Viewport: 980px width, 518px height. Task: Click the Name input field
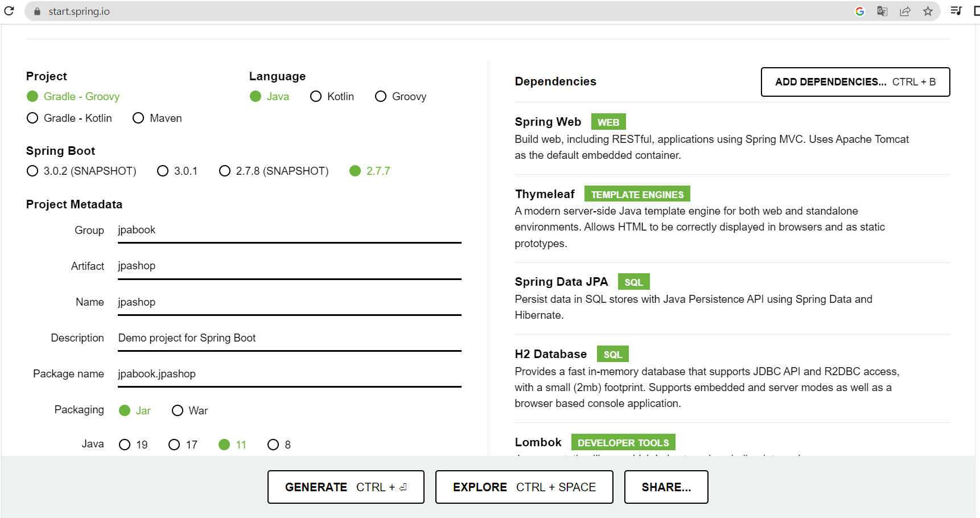[290, 302]
